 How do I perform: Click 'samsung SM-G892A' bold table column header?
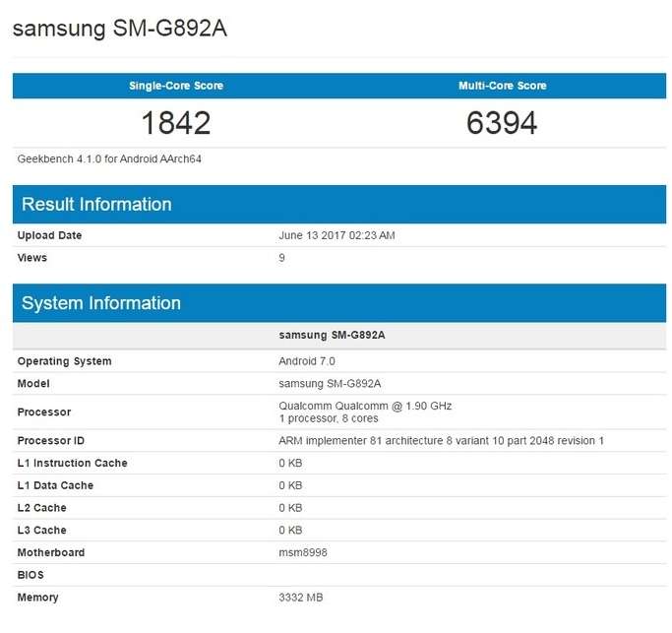click(332, 335)
